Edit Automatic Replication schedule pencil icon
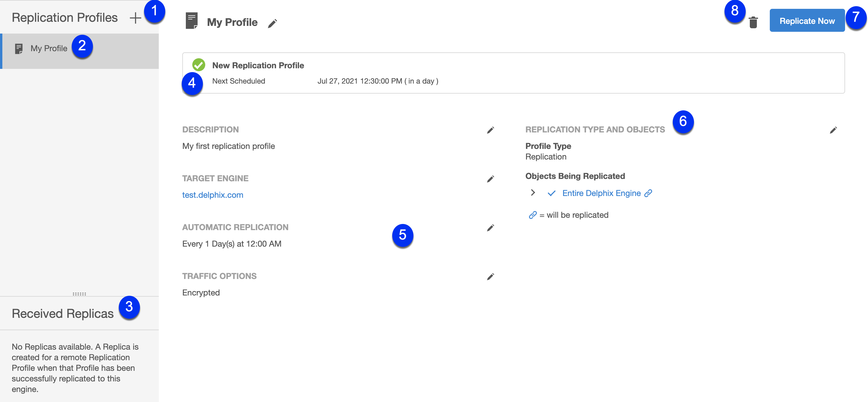The image size is (868, 402). [490, 228]
